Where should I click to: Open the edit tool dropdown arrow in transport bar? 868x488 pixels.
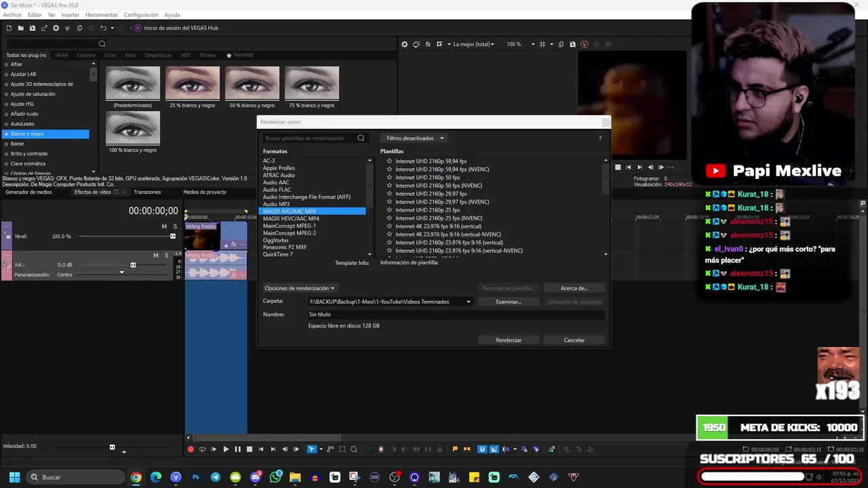(x=321, y=449)
